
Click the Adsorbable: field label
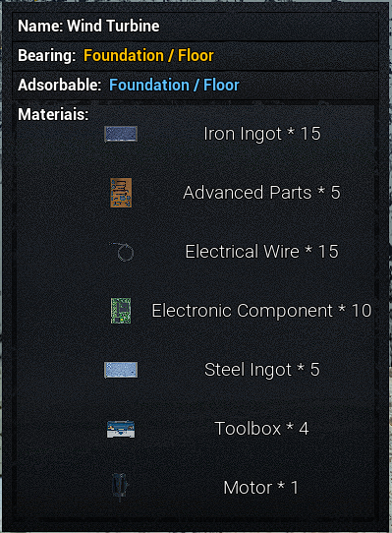[x=60, y=85]
